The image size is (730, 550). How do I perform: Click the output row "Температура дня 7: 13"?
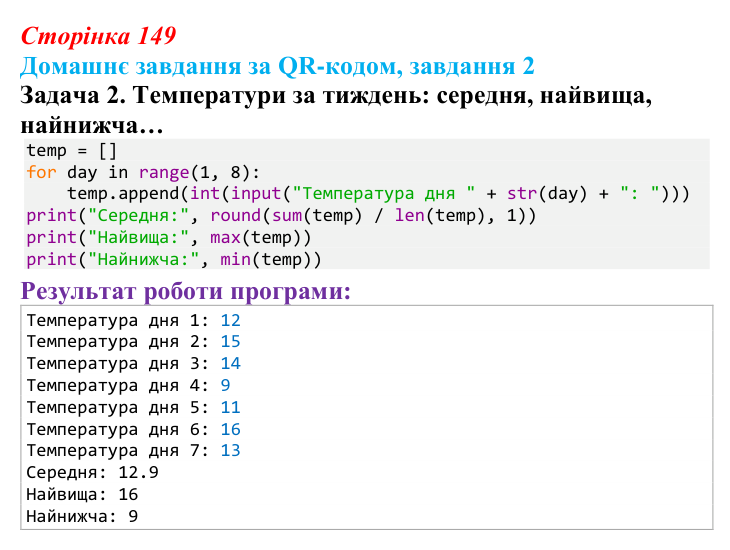click(x=133, y=451)
